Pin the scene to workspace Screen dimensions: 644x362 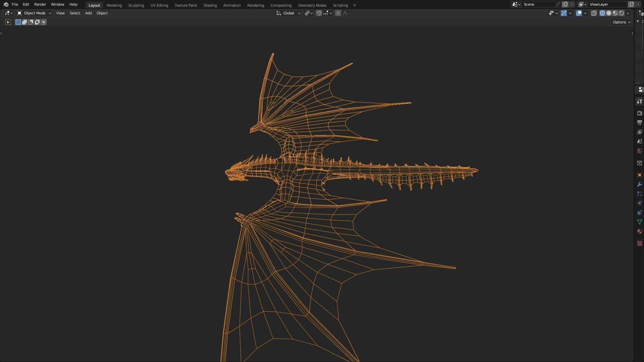point(557,4)
